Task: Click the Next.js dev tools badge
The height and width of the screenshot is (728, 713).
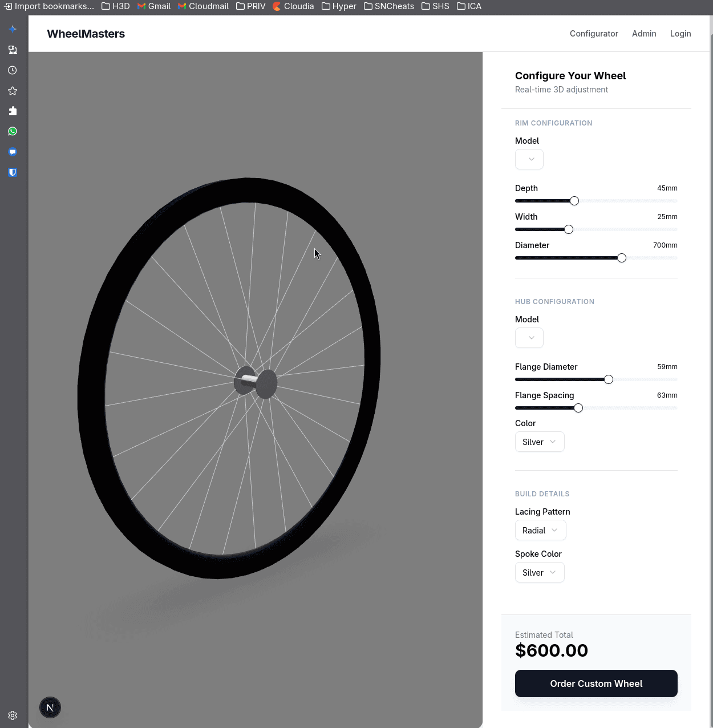Action: click(x=50, y=707)
